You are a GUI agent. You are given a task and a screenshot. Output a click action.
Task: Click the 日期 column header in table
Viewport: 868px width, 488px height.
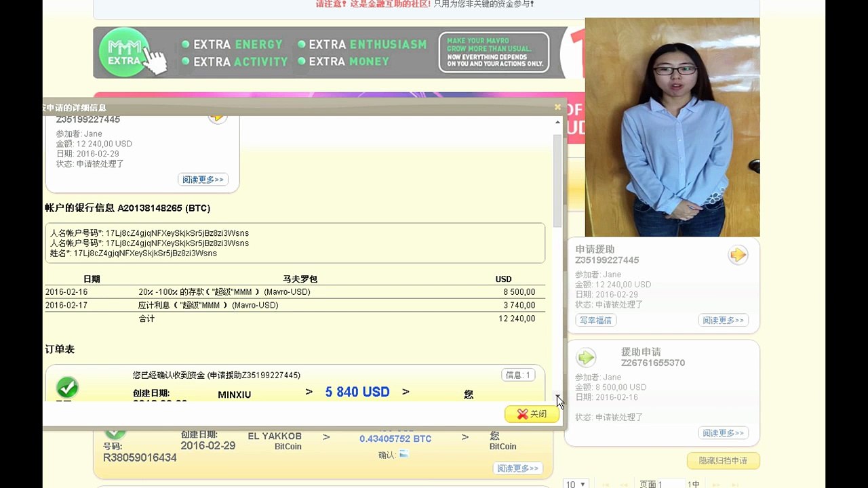(92, 279)
